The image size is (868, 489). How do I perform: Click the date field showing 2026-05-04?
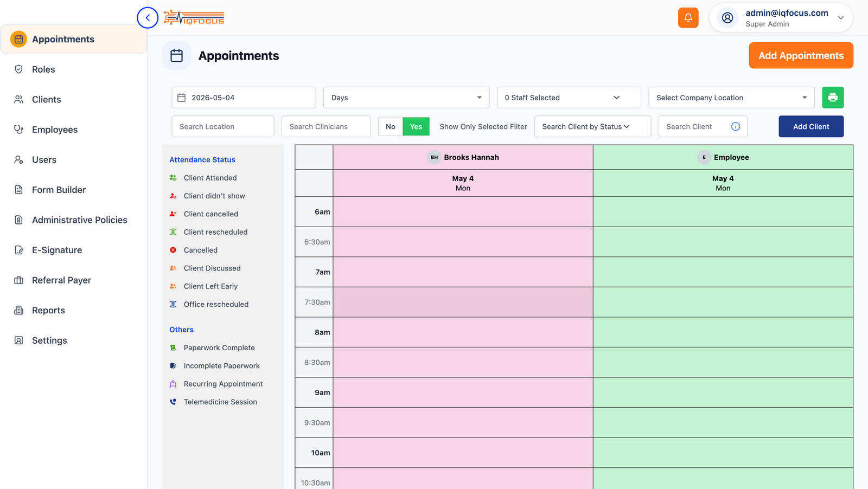click(x=244, y=98)
